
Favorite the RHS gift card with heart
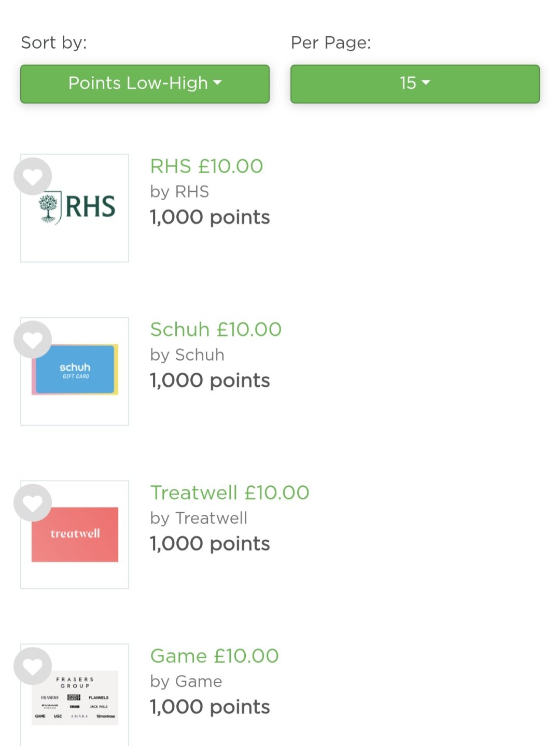click(x=33, y=177)
